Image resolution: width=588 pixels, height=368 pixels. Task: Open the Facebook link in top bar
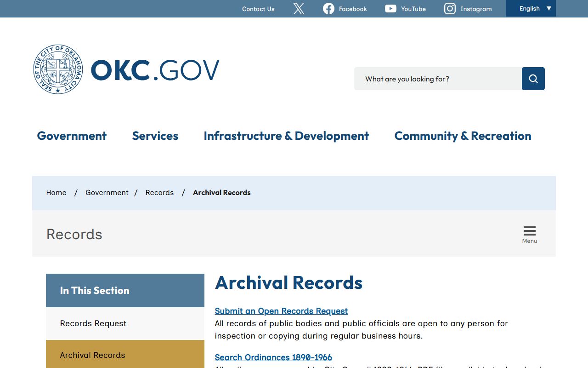click(345, 9)
